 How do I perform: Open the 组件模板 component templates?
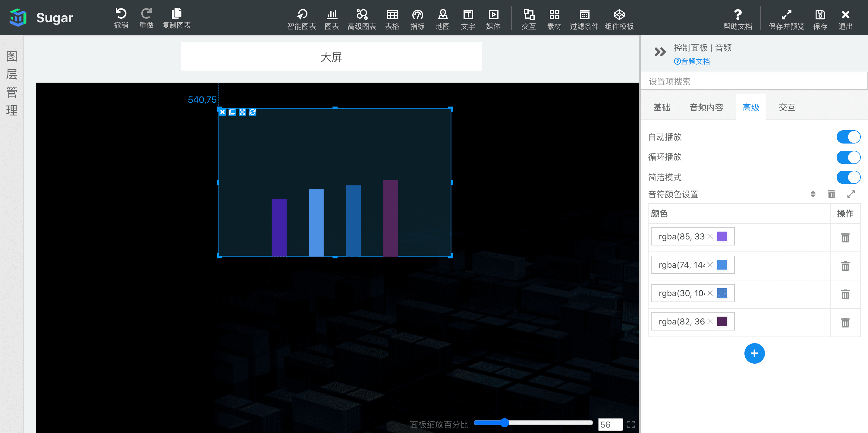click(619, 19)
